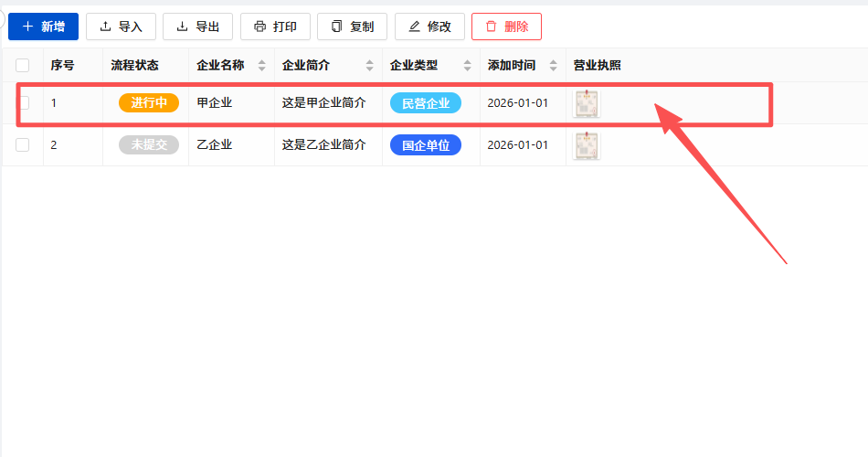Check the row for 甲企业
Image resolution: width=868 pixels, height=457 pixels.
pos(25,103)
